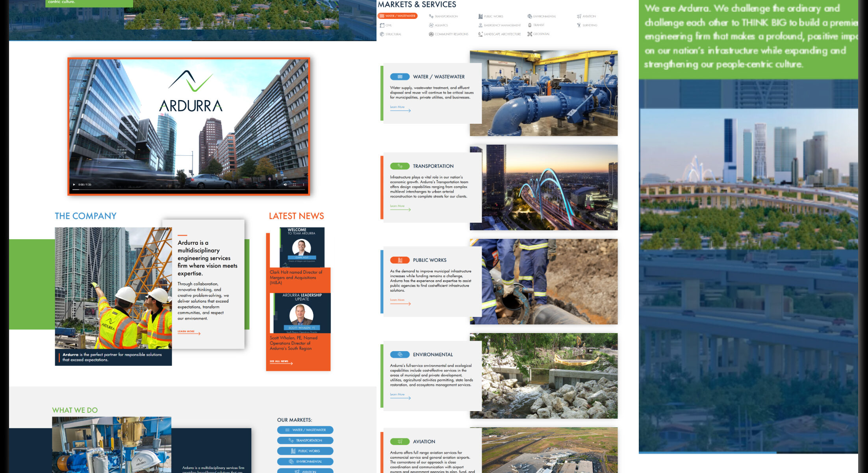Click the "WHAT WE DO" heading
The height and width of the screenshot is (473, 868).
point(75,410)
